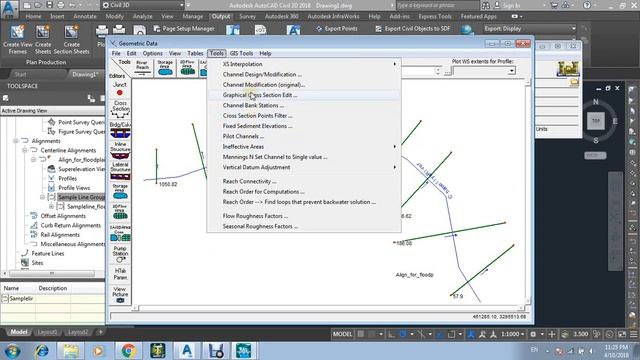Open the Inline Structure editor
640x360 pixels.
point(120,150)
